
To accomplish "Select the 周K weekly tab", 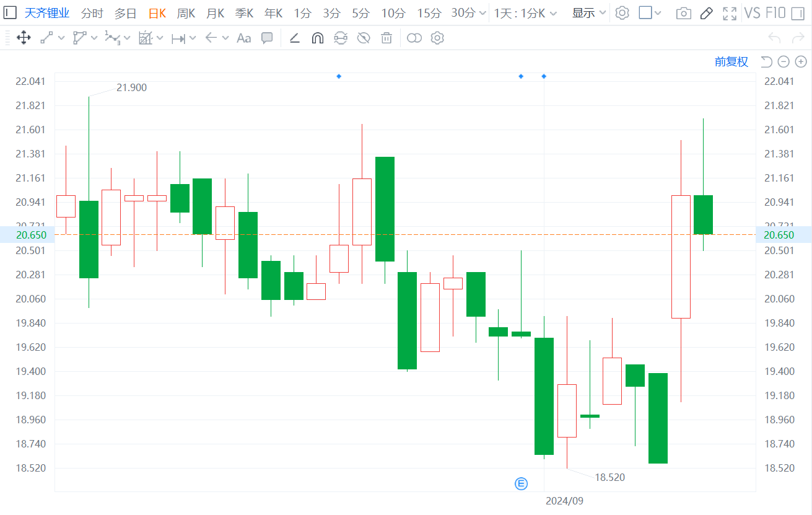I will coord(186,13).
